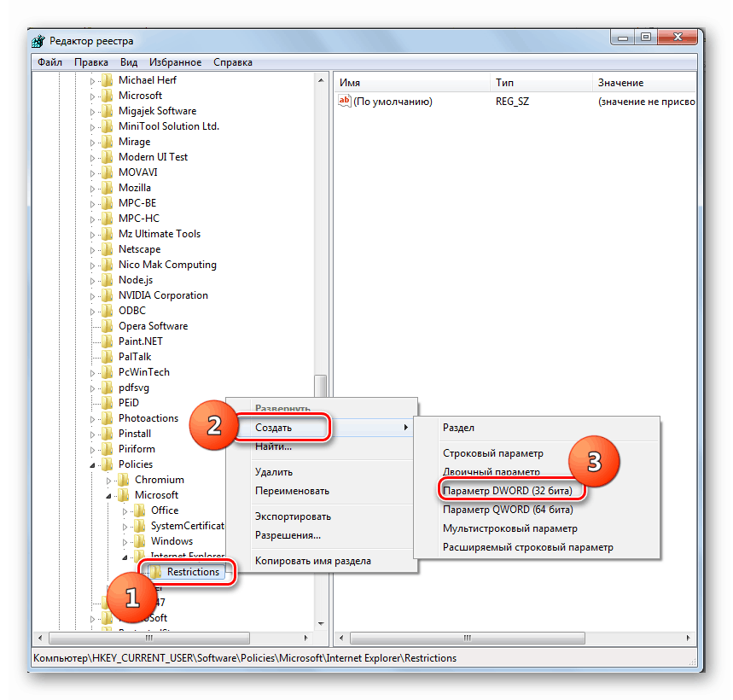Click the Mz Ultimate Tools folder icon
Viewport: 733px width, 700px height.
tap(108, 234)
